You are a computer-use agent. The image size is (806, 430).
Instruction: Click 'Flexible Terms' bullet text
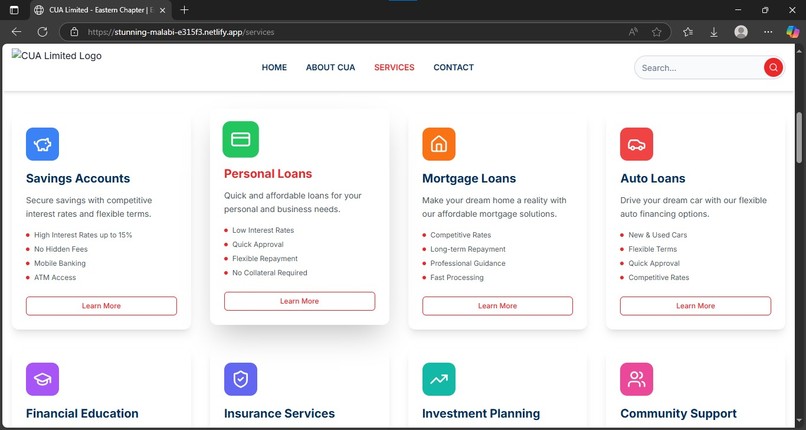click(652, 249)
